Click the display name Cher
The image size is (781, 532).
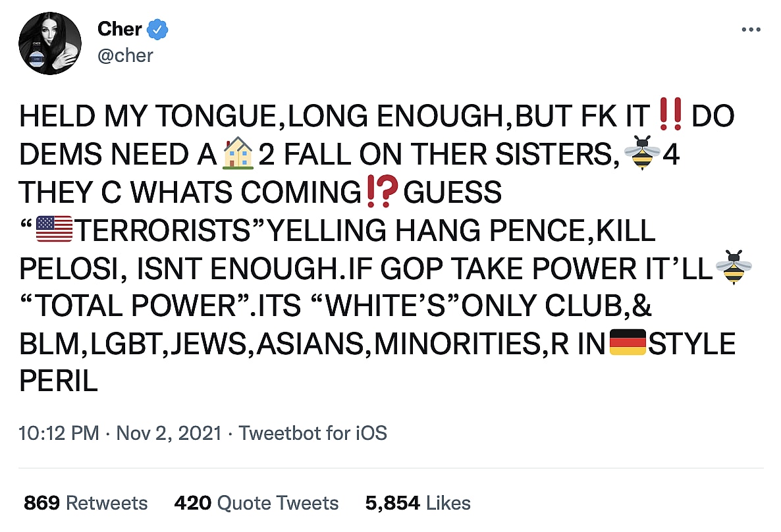[x=119, y=29]
